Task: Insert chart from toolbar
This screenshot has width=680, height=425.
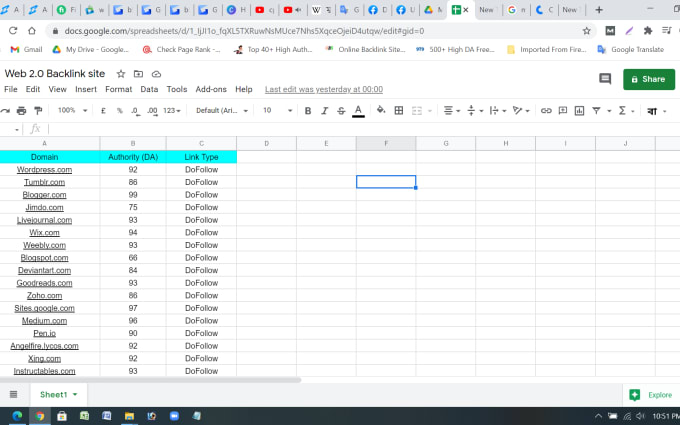Action: (579, 111)
